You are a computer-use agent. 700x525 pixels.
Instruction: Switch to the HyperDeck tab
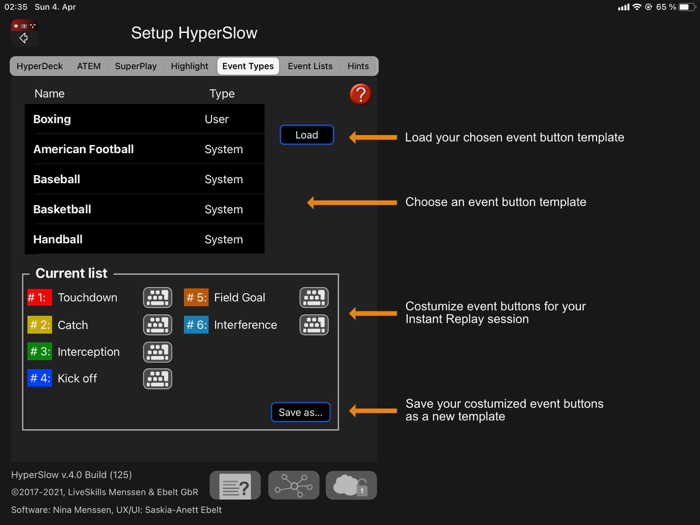click(40, 66)
